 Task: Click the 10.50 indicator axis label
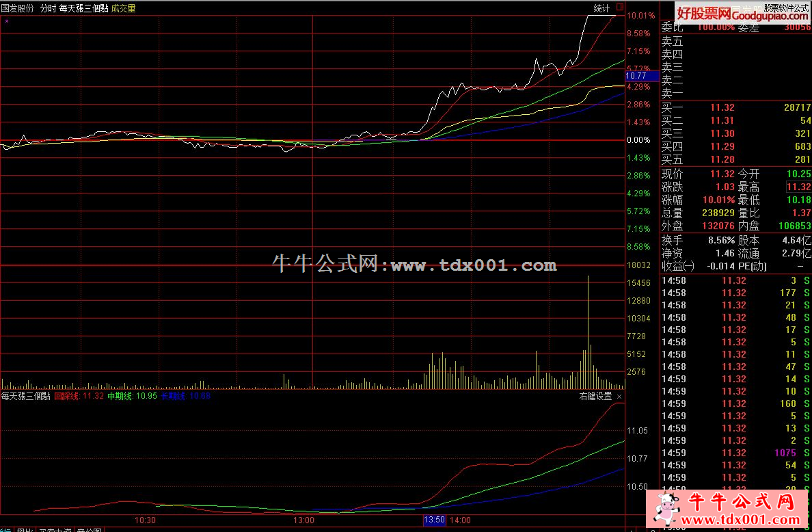tap(637, 487)
